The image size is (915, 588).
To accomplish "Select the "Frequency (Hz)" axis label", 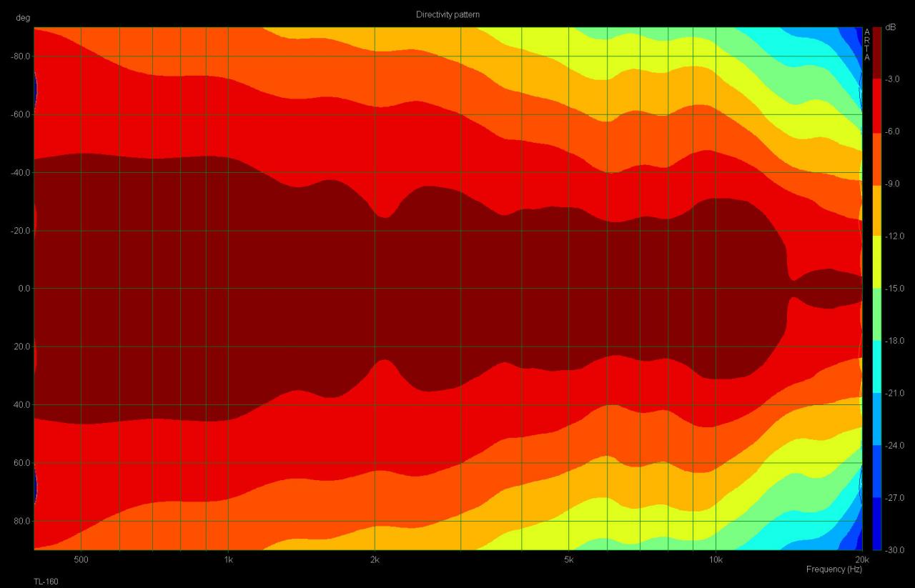I will (834, 569).
